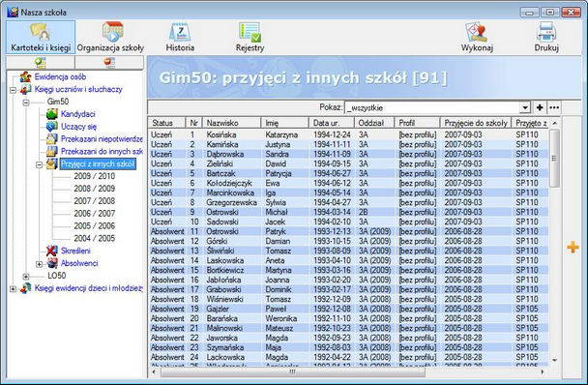588x385 pixels.
Task: Select row with surname Kosińska
Action: 349,134
